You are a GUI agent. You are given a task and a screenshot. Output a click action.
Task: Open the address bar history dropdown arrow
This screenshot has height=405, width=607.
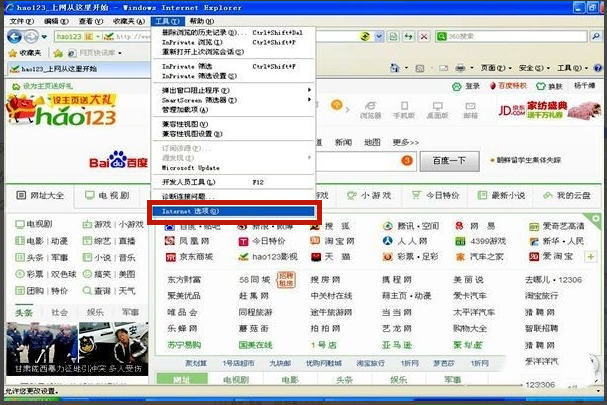379,36
